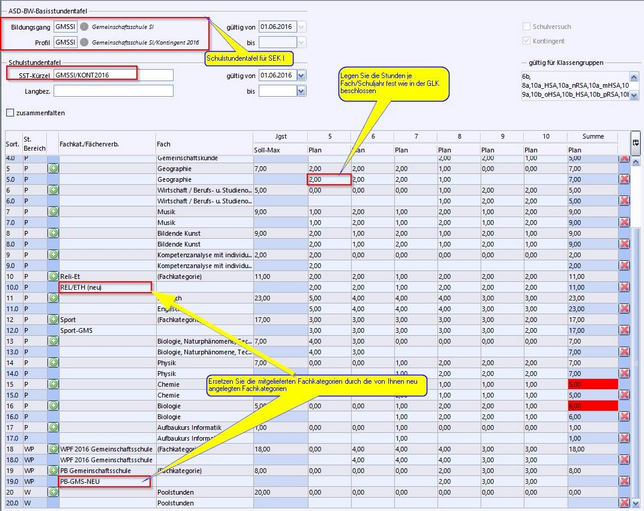
Task: Open Schulstundentafel gültig von date dropdown
Action: [x=302, y=75]
